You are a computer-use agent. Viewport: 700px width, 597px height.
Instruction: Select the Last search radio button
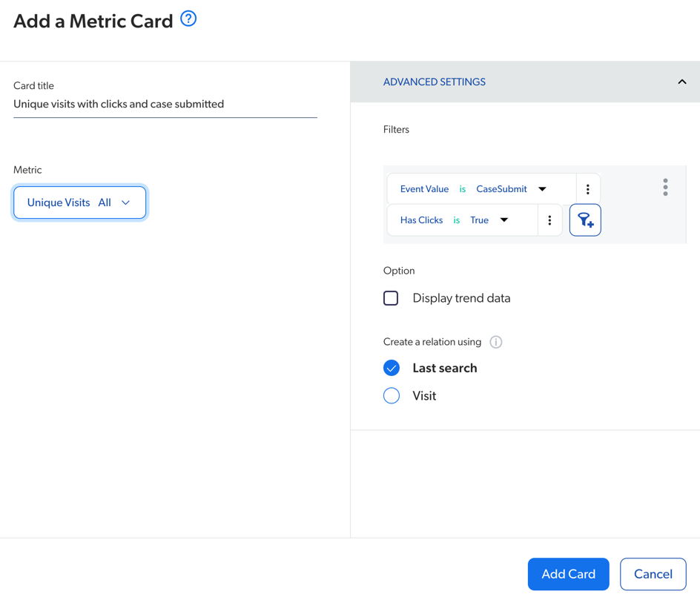(x=392, y=367)
